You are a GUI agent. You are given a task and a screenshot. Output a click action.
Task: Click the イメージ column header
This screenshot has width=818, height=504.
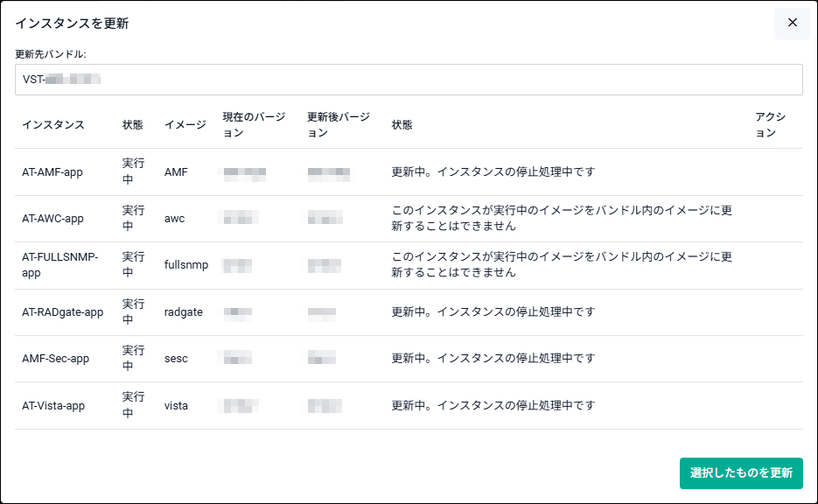[185, 125]
